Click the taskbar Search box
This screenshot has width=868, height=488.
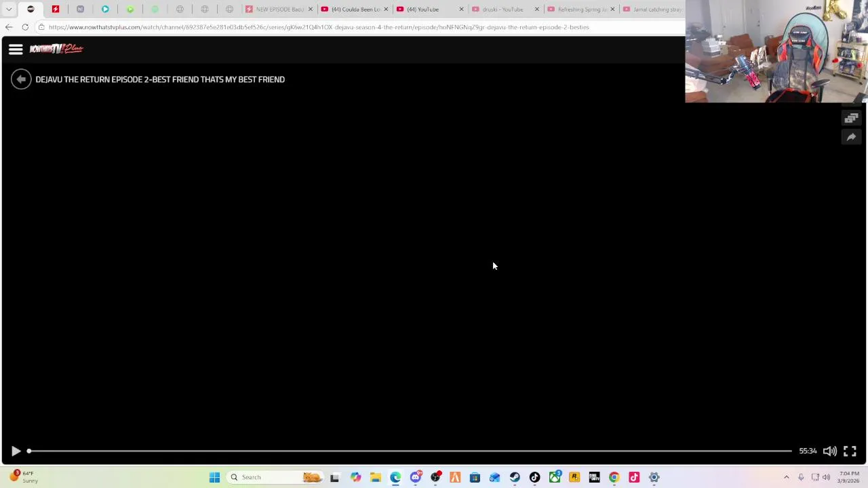[x=276, y=477]
